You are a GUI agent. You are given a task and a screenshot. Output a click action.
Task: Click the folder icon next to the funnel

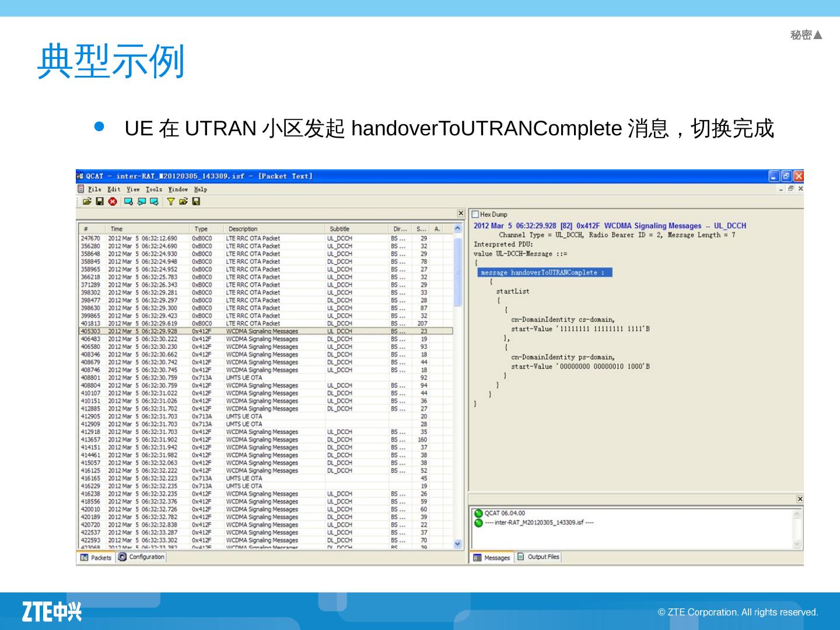183,201
